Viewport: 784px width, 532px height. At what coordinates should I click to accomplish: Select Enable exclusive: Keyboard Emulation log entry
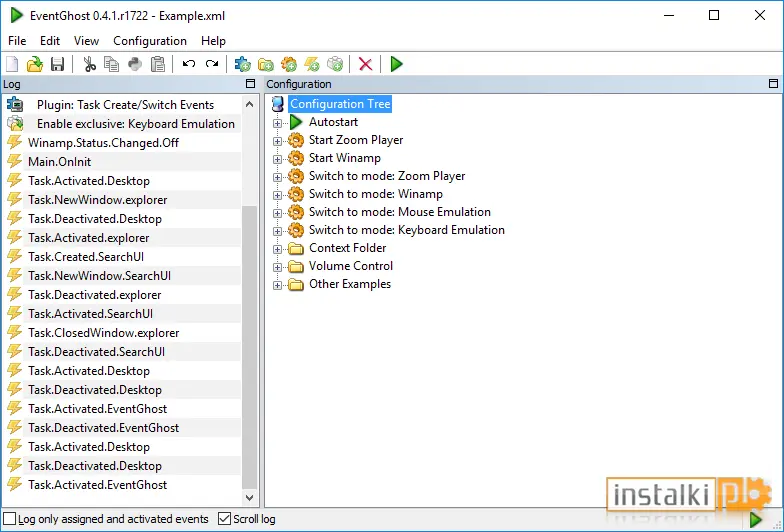tap(136, 124)
